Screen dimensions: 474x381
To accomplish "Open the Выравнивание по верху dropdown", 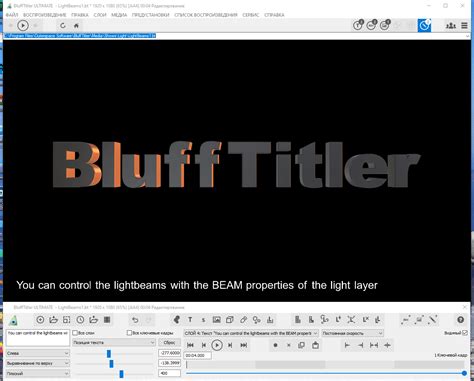I will (38, 363).
